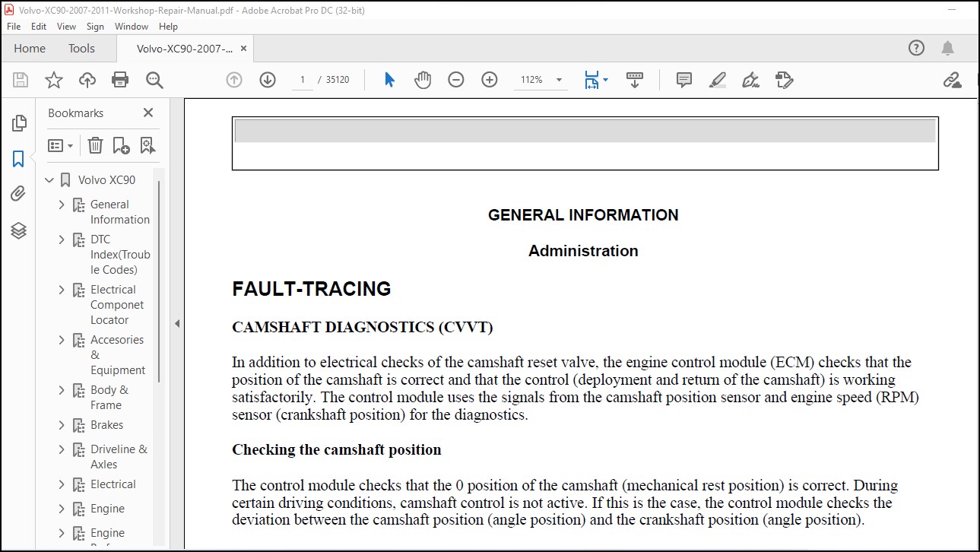Save the file using the floppy disk icon
The width and height of the screenshot is (980, 552).
[21, 80]
